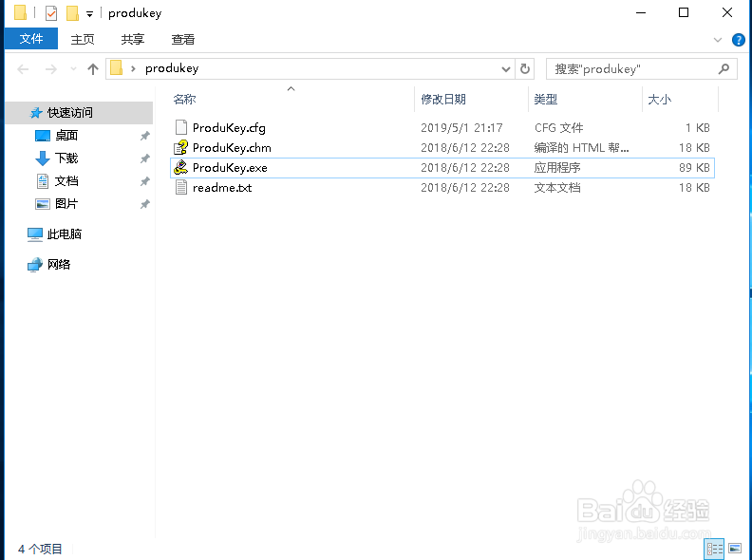The width and height of the screenshot is (752, 560).
Task: Go up one folder level
Action: pos(93,69)
